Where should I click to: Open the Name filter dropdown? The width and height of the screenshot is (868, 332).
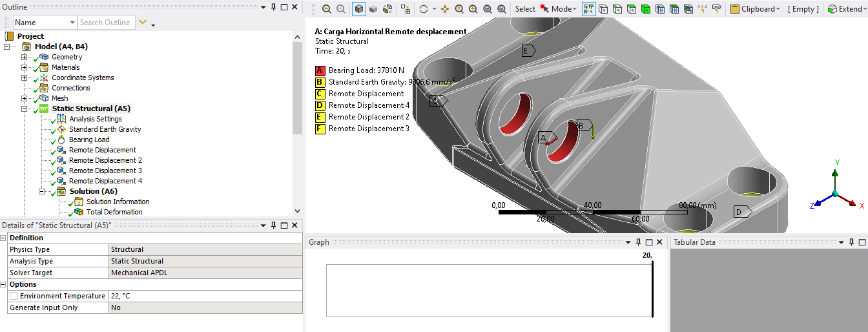pyautogui.click(x=71, y=23)
